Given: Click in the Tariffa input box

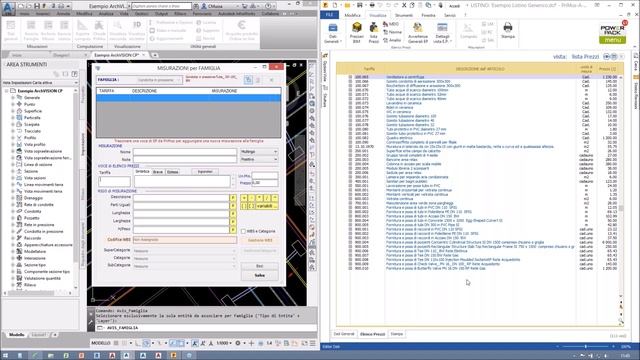Looking at the screenshot, I should pos(115,181).
